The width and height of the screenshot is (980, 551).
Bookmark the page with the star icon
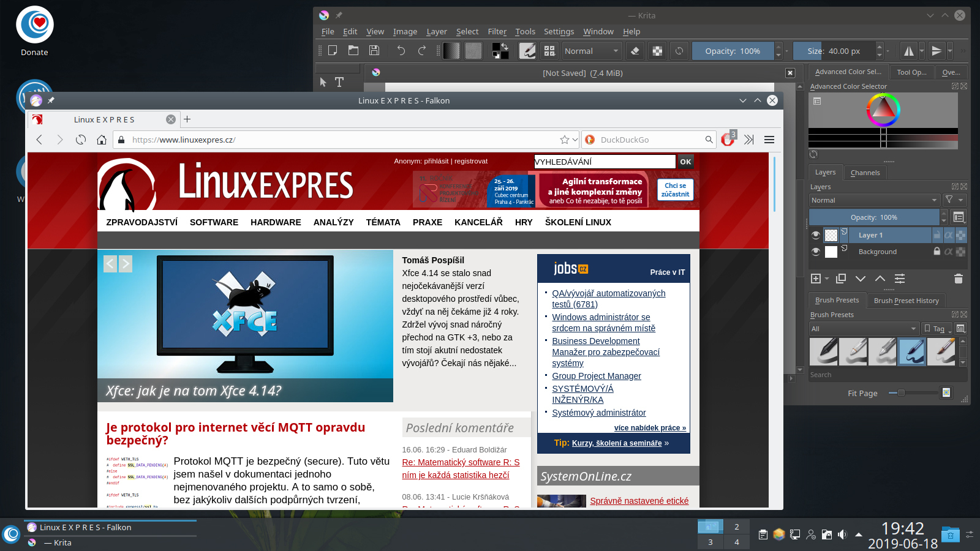[565, 140]
